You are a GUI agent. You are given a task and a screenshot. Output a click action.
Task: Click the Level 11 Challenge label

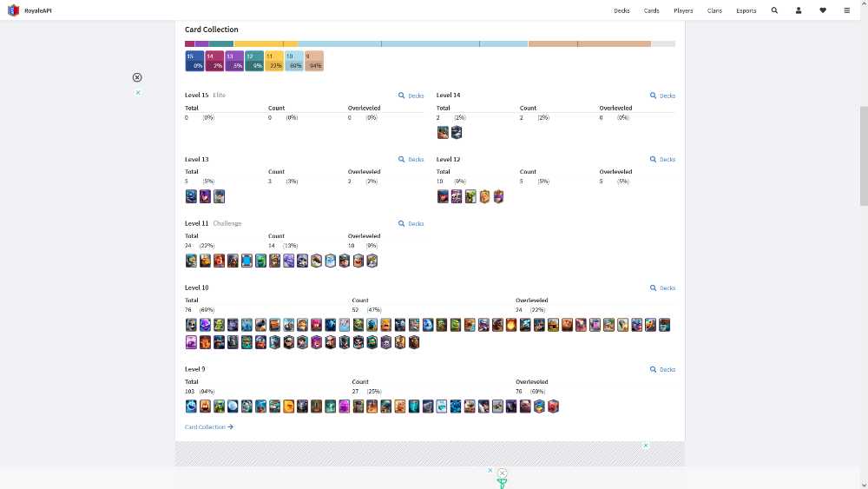click(x=214, y=224)
